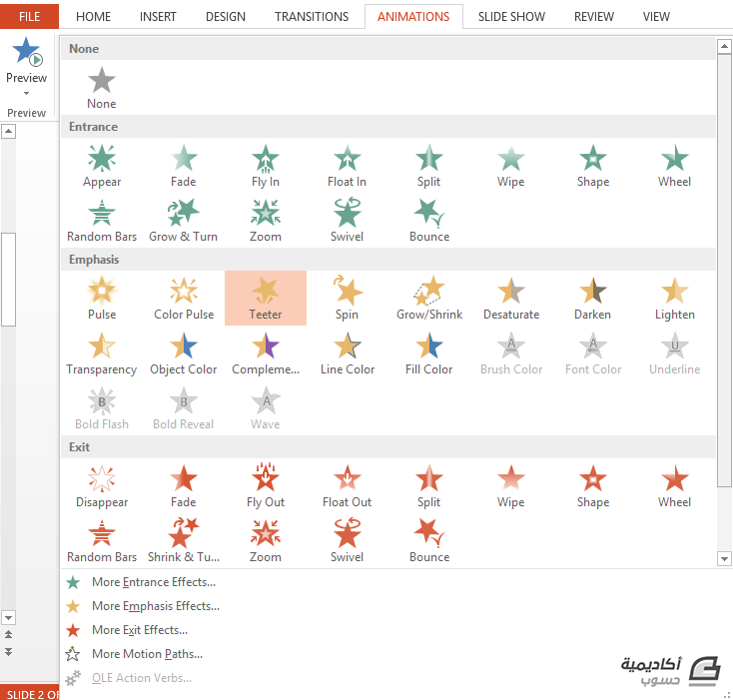The width and height of the screenshot is (733, 700).
Task: Select the Shrink & Turn animation
Action: (184, 541)
